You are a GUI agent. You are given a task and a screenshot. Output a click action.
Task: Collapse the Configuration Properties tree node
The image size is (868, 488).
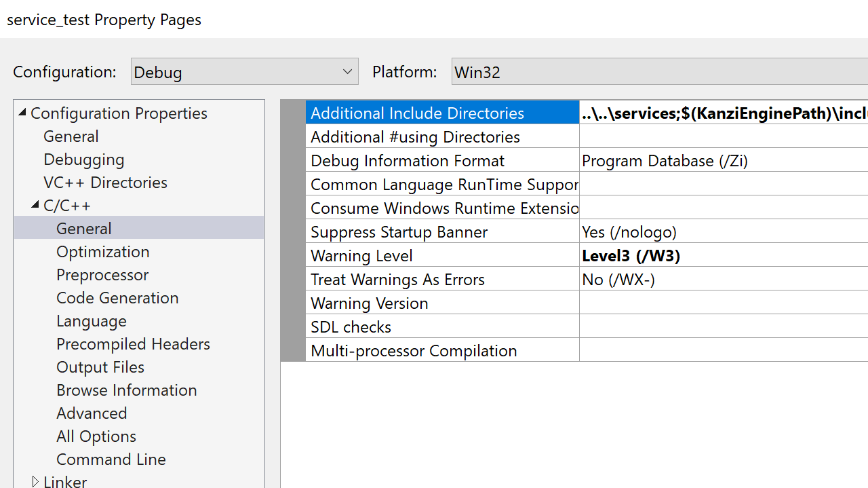22,113
